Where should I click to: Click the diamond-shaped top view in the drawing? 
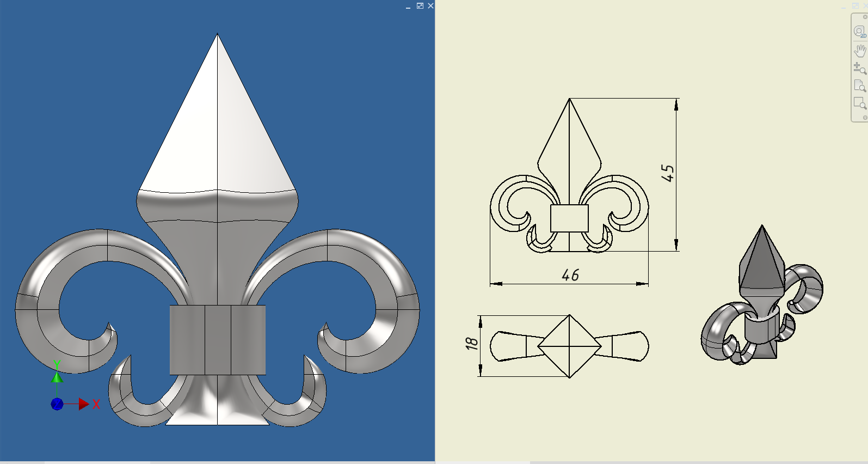point(569,346)
